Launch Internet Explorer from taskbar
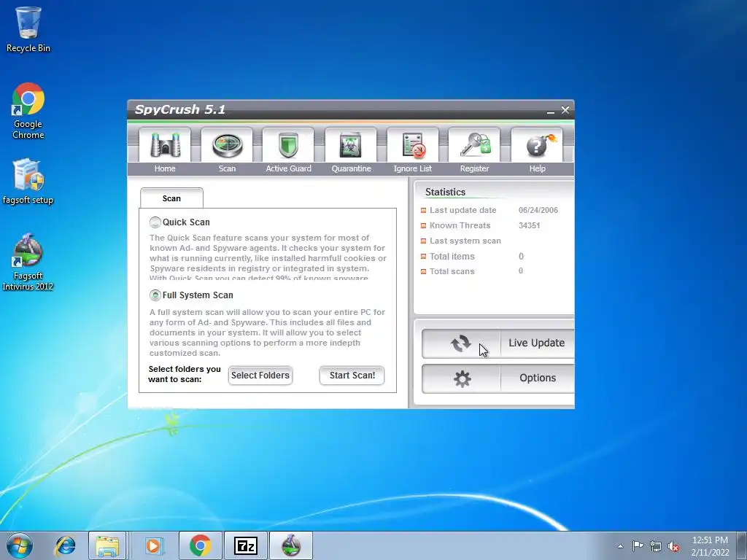This screenshot has width=747, height=560. coord(65,545)
